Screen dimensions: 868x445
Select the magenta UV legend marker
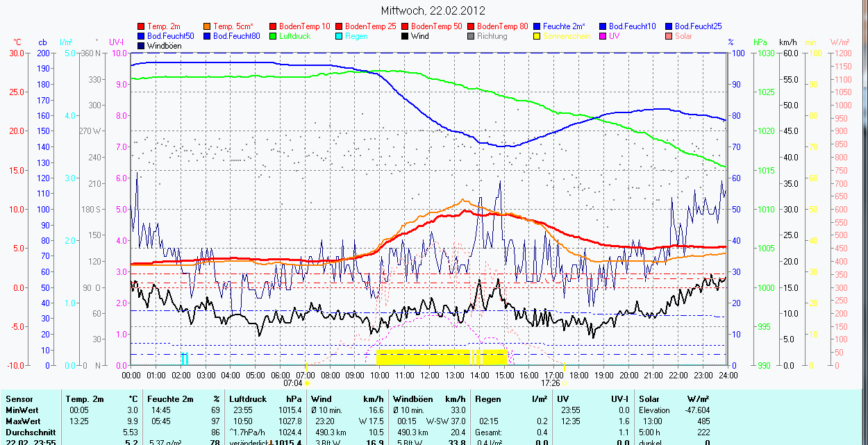pos(603,36)
